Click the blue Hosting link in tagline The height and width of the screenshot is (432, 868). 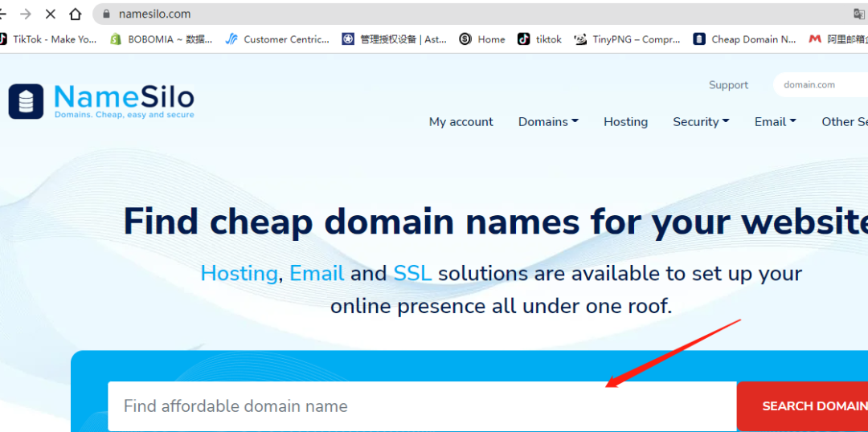click(x=239, y=273)
